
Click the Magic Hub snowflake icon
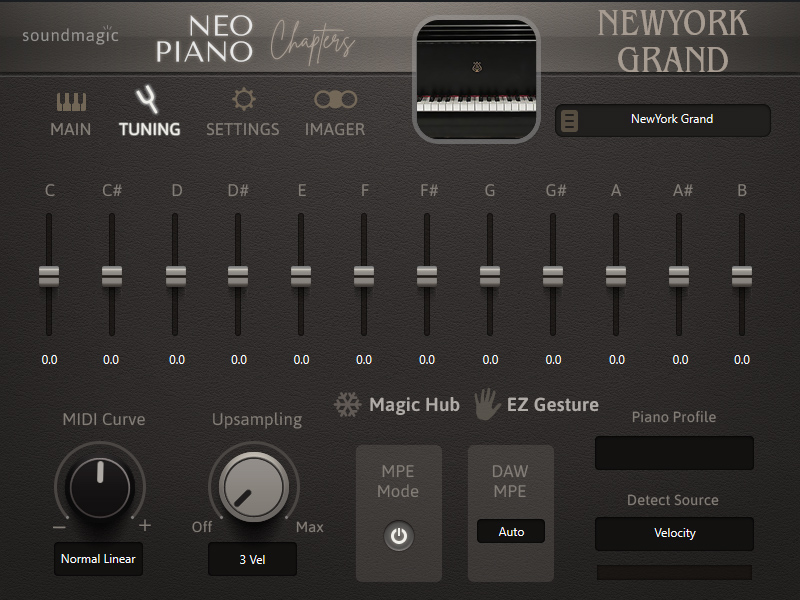tap(347, 405)
